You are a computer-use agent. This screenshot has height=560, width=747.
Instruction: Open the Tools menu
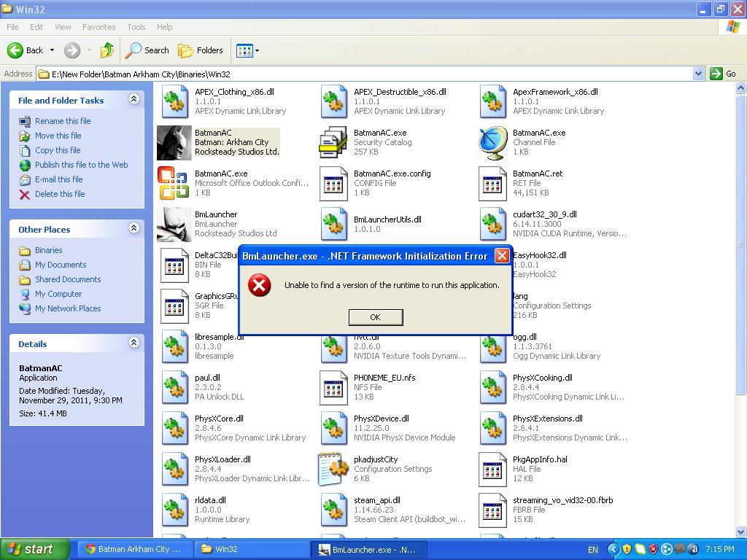pos(136,27)
